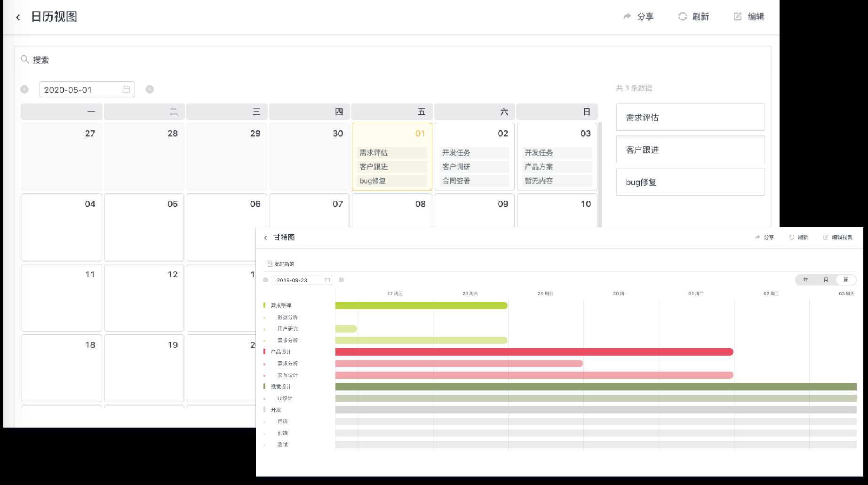Screen dimensions: 868x485
Task: Click the refresh icon in 甘特图 header
Action: (792, 237)
